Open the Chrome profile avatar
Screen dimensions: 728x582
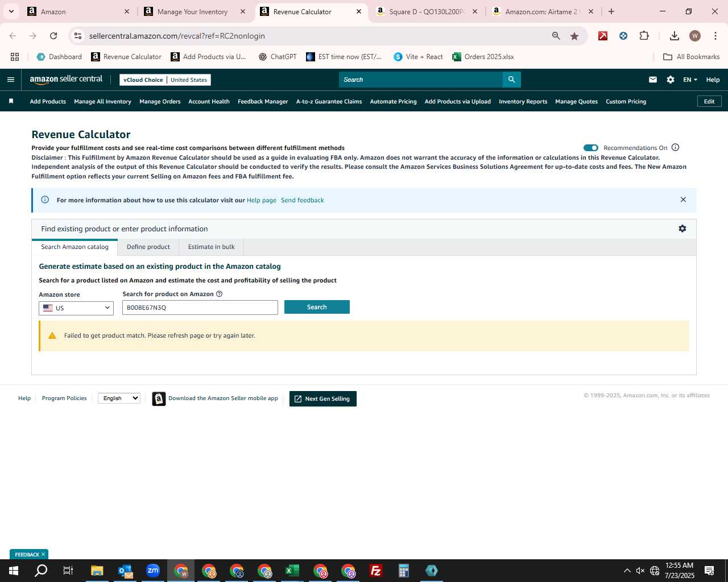(694, 36)
